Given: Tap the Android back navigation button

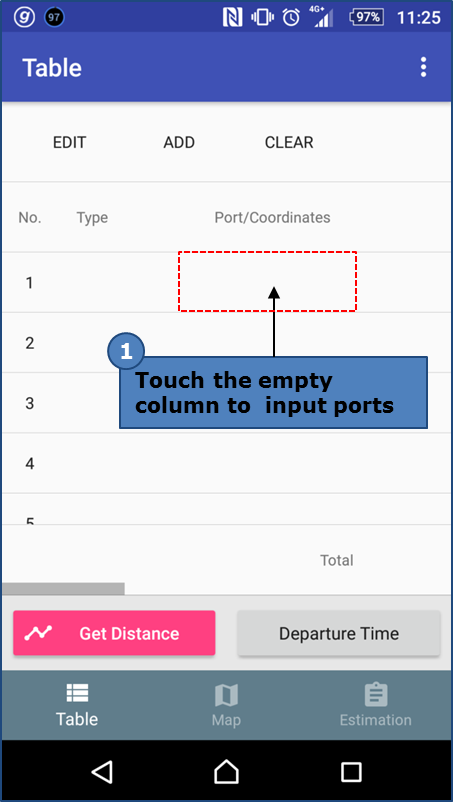Looking at the screenshot, I should click(102, 771).
